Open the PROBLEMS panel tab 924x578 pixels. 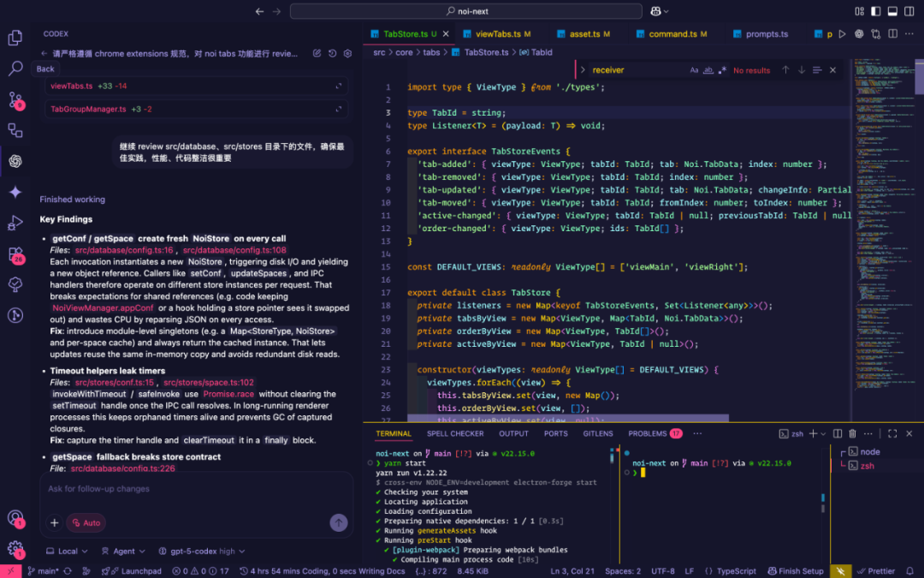click(x=654, y=433)
